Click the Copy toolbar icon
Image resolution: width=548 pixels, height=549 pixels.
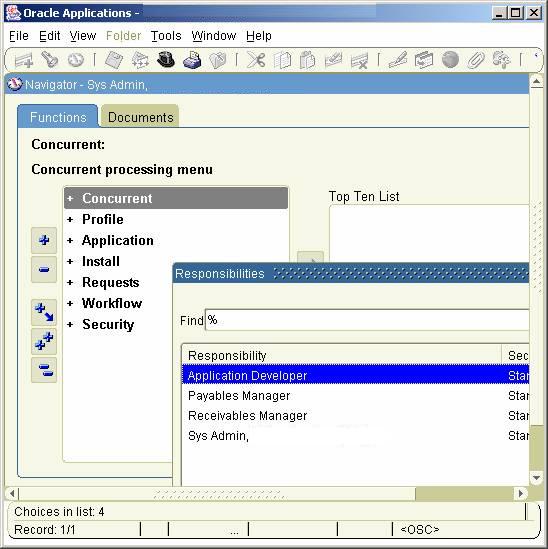(x=282, y=60)
